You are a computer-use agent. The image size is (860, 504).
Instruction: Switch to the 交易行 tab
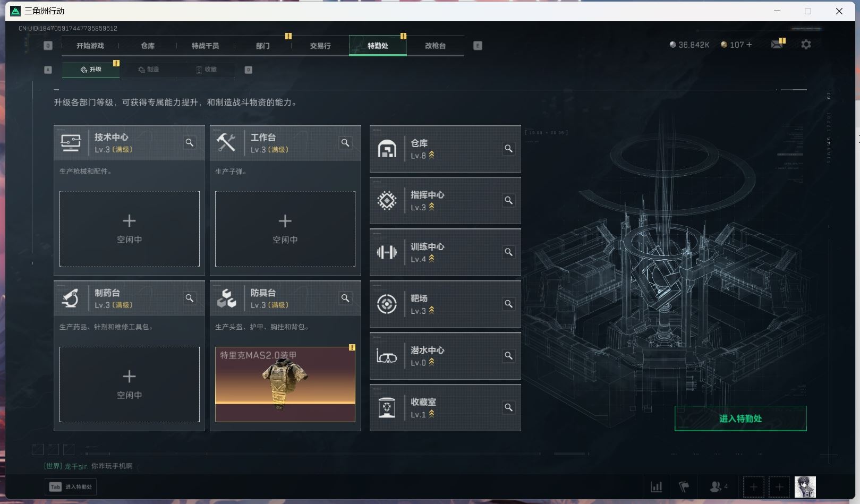coord(320,46)
